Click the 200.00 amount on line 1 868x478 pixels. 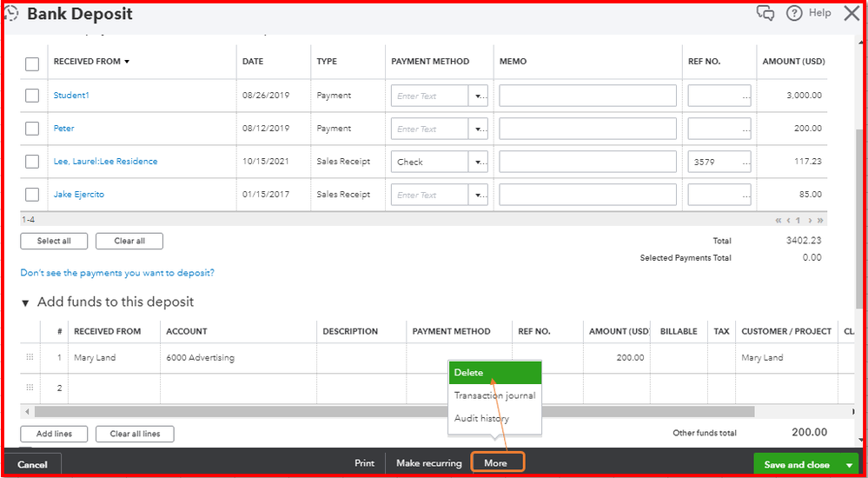coord(631,358)
